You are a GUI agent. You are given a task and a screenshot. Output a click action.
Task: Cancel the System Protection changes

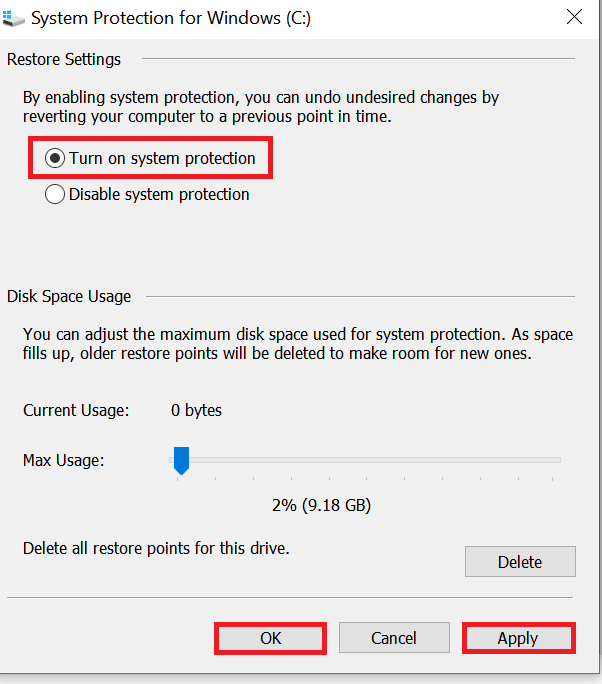click(393, 638)
